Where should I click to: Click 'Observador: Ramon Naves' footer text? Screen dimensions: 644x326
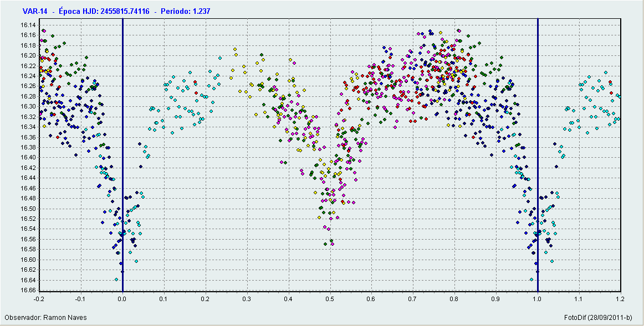tap(45, 318)
